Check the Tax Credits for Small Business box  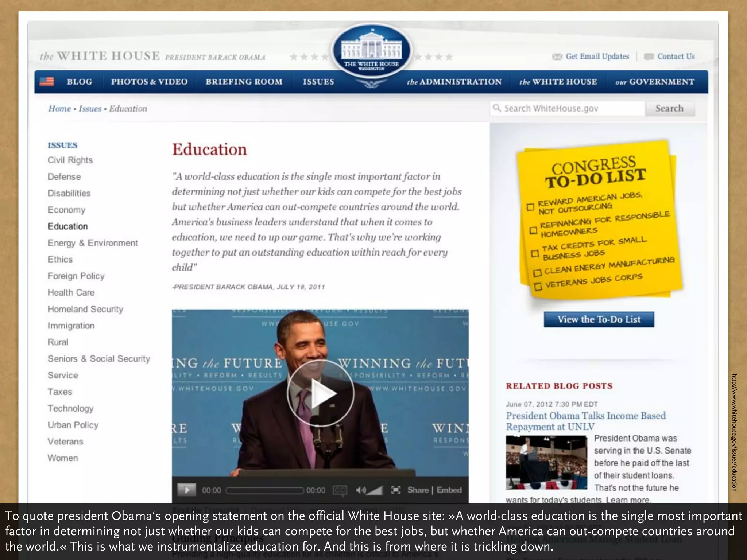coord(535,253)
